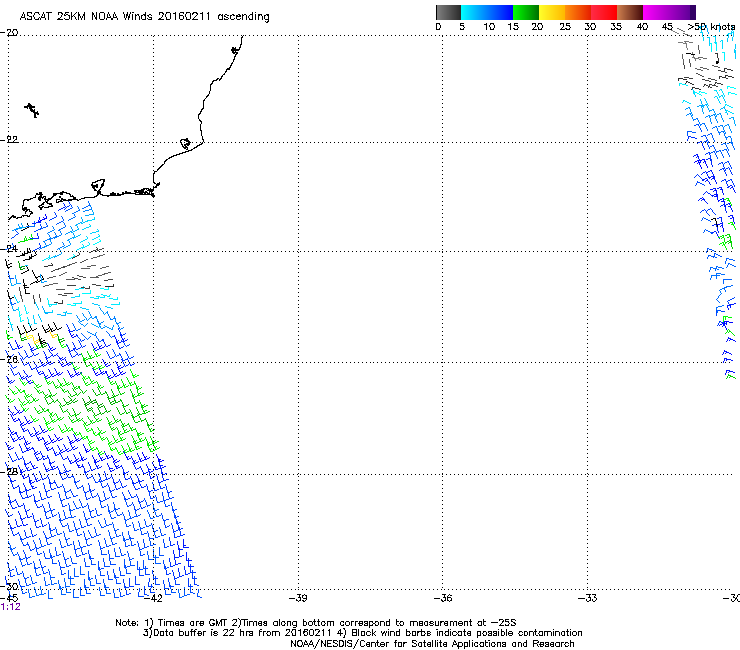This screenshot has width=740, height=650.
Task: Click the -33 longitude axis label
Action: 588,598
